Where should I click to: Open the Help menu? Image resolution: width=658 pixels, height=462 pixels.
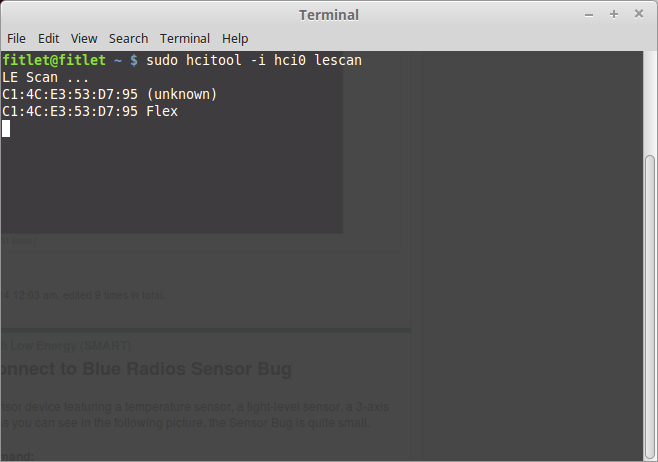click(235, 39)
